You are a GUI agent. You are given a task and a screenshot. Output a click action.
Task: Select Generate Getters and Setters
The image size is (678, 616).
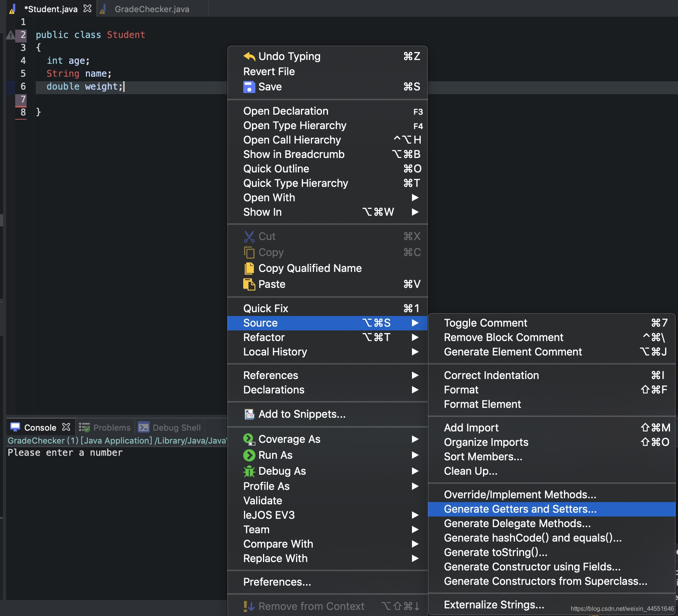551,509
